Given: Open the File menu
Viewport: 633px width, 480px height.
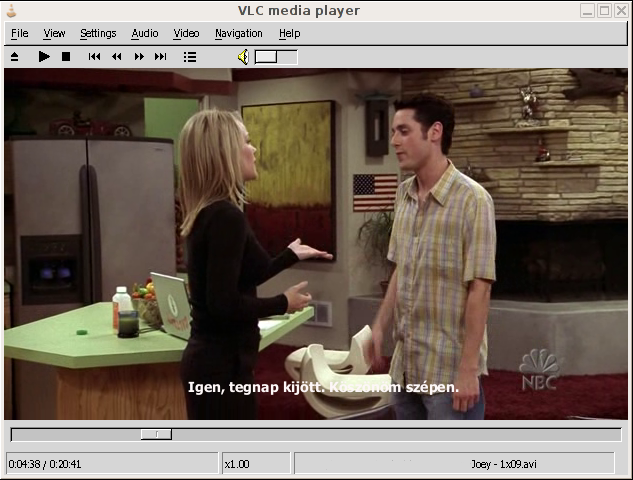Looking at the screenshot, I should (x=19, y=33).
